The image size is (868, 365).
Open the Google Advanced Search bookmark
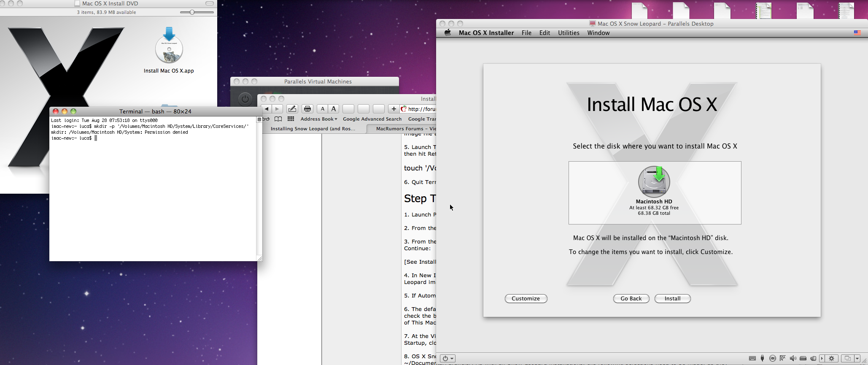click(372, 119)
